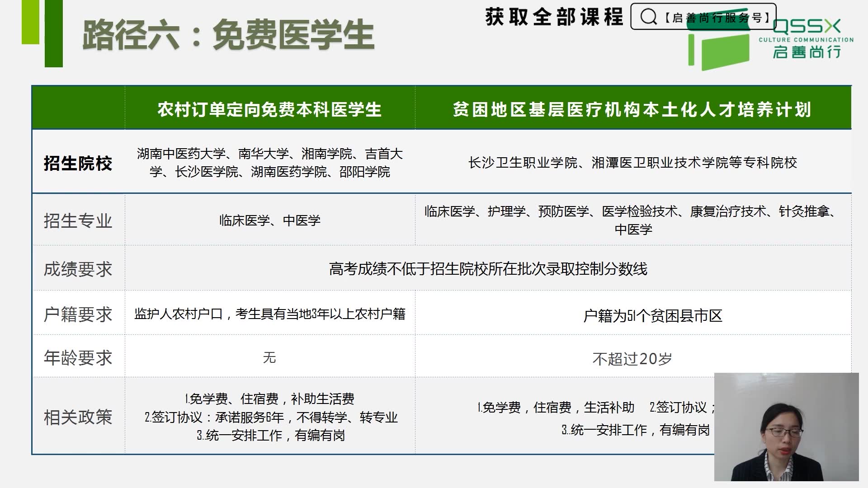Image resolution: width=868 pixels, height=488 pixels.
Task: Click row label 招生院校
Action: [x=78, y=163]
